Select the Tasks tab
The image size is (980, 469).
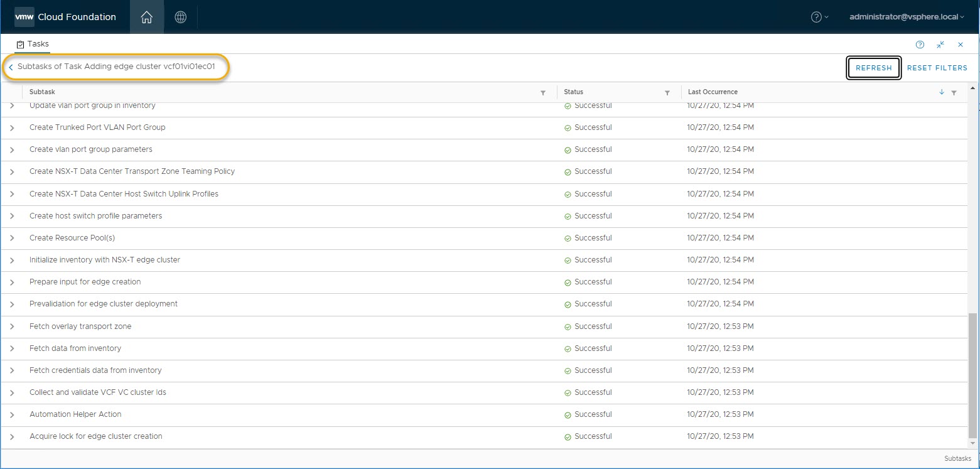click(33, 45)
